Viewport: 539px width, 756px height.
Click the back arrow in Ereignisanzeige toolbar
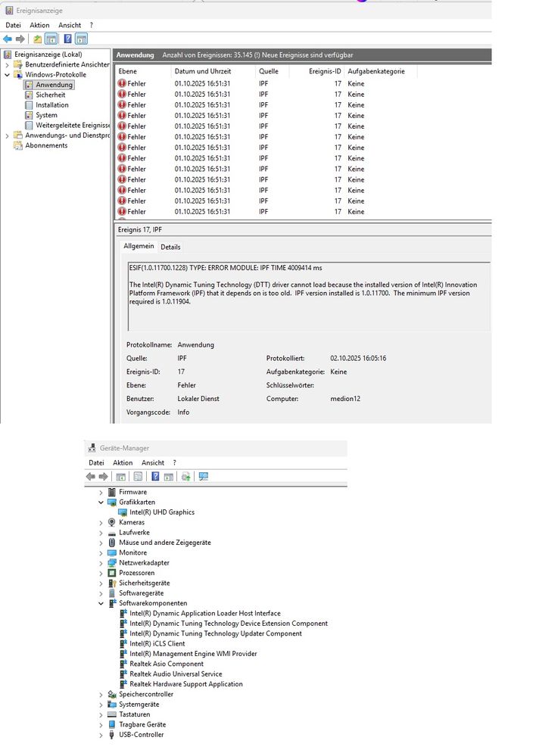coord(8,39)
